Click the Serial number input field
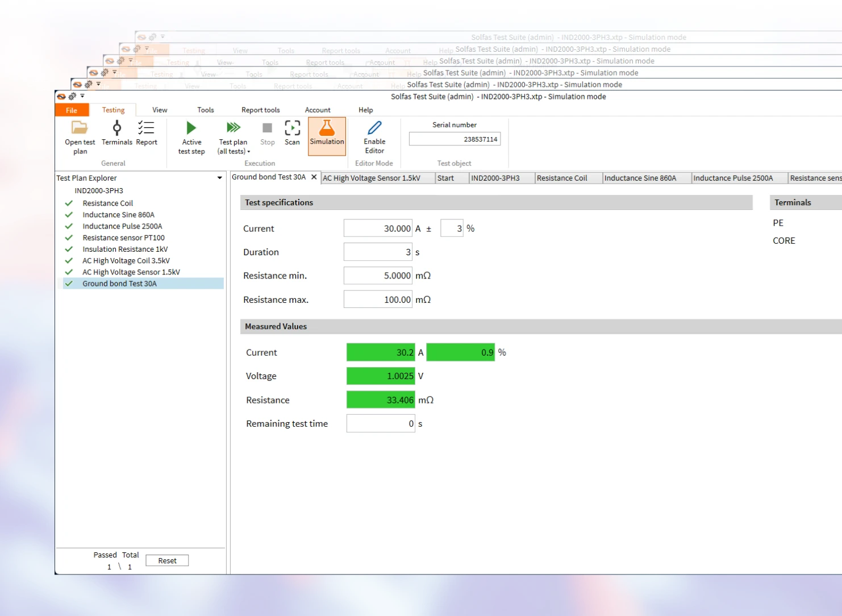Image resolution: width=842 pixels, height=616 pixels. point(455,139)
